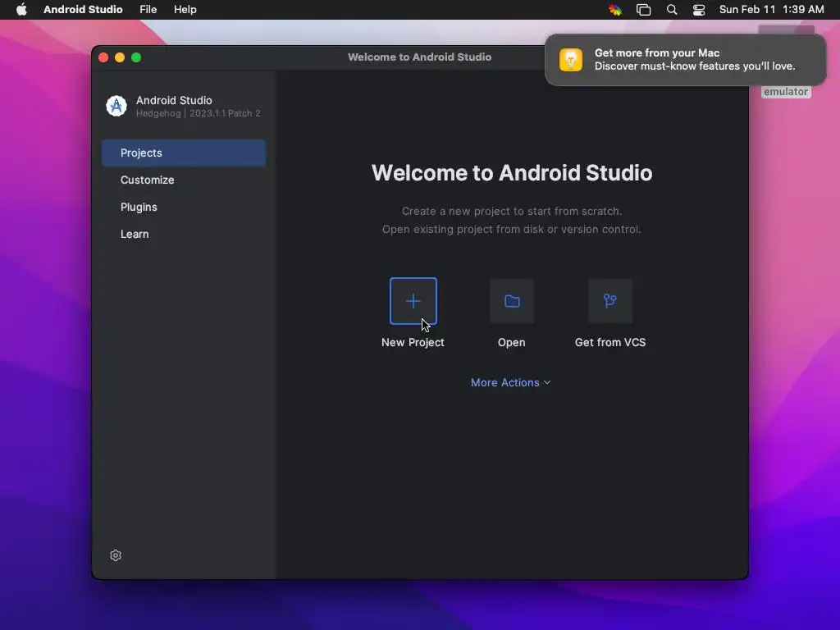
Task: Open settings gear in sidebar bottom
Action: coord(116,555)
